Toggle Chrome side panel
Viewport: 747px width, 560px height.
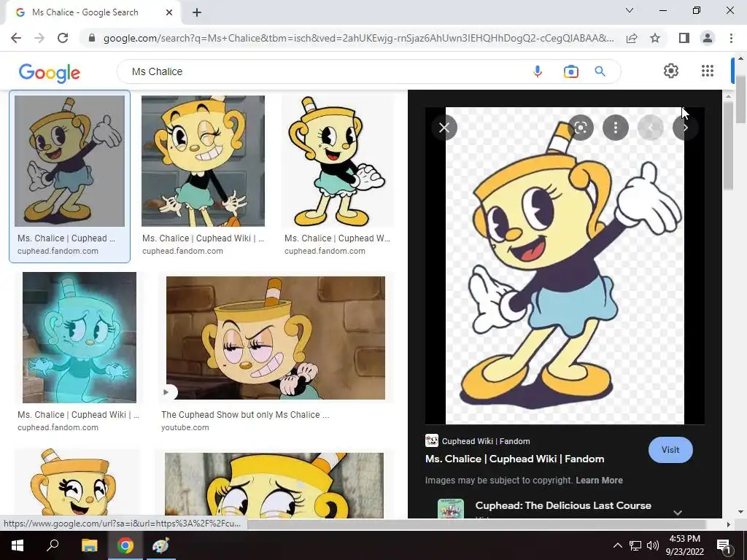[x=684, y=38]
